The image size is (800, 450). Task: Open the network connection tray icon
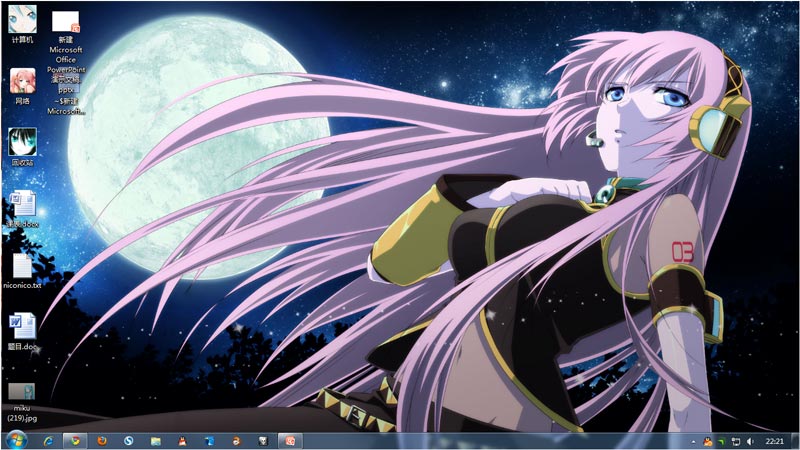pyautogui.click(x=736, y=441)
